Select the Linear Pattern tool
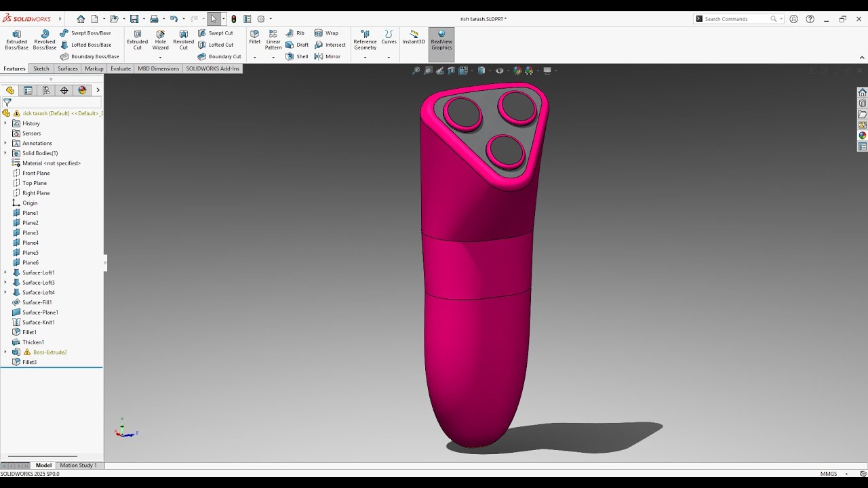The width and height of the screenshot is (868, 488). 273,39
